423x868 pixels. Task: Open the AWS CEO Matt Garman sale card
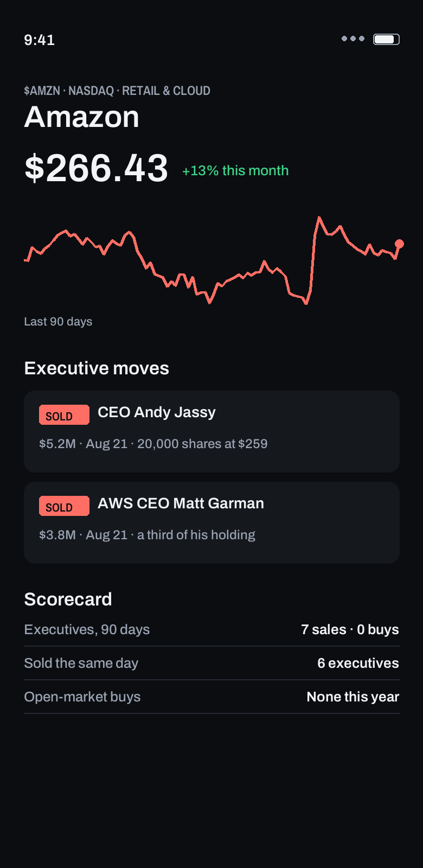coord(211,522)
